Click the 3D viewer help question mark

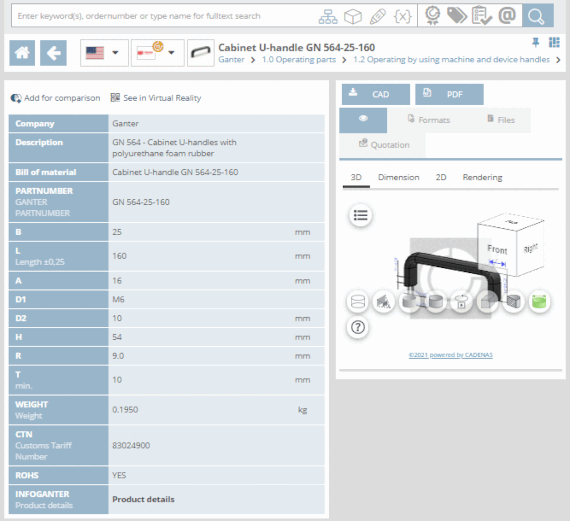pos(358,327)
